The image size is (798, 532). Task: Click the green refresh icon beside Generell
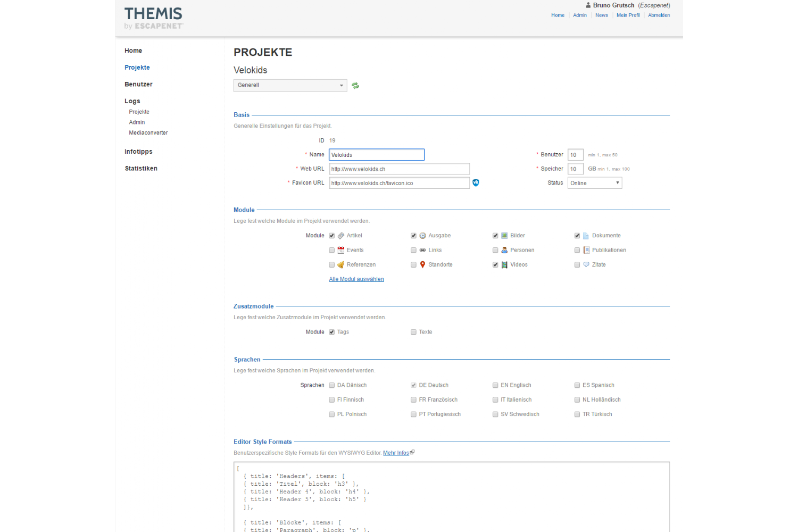pos(355,86)
